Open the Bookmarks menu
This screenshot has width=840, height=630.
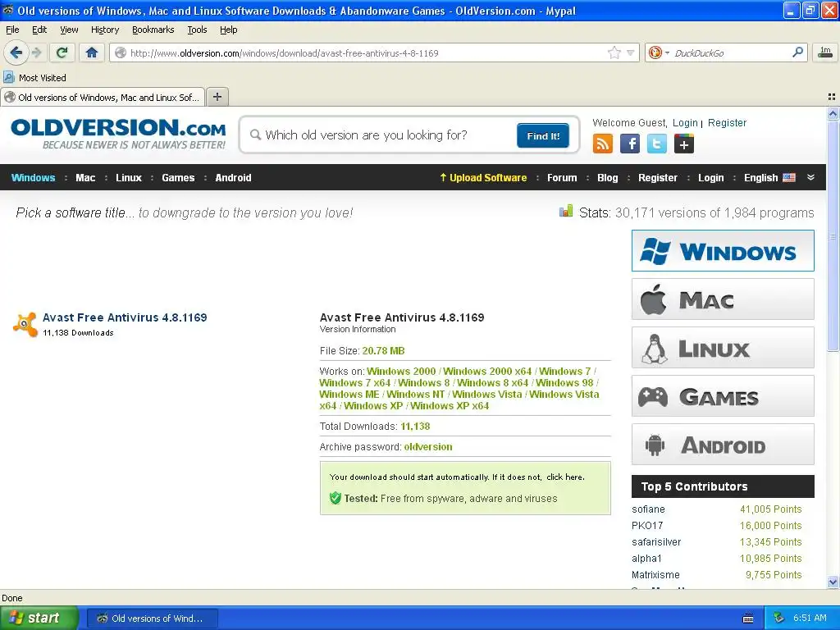click(153, 30)
